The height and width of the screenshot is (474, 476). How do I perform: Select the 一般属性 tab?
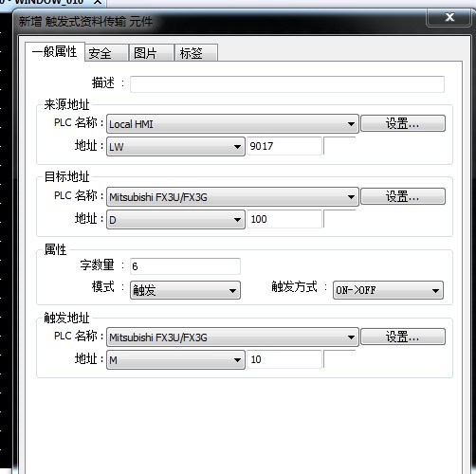coord(55,51)
